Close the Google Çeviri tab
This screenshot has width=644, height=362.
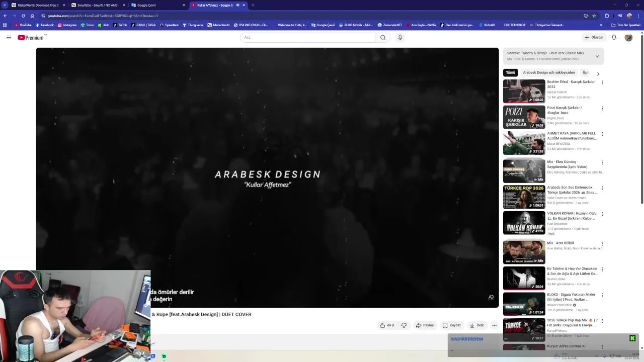tap(184, 5)
